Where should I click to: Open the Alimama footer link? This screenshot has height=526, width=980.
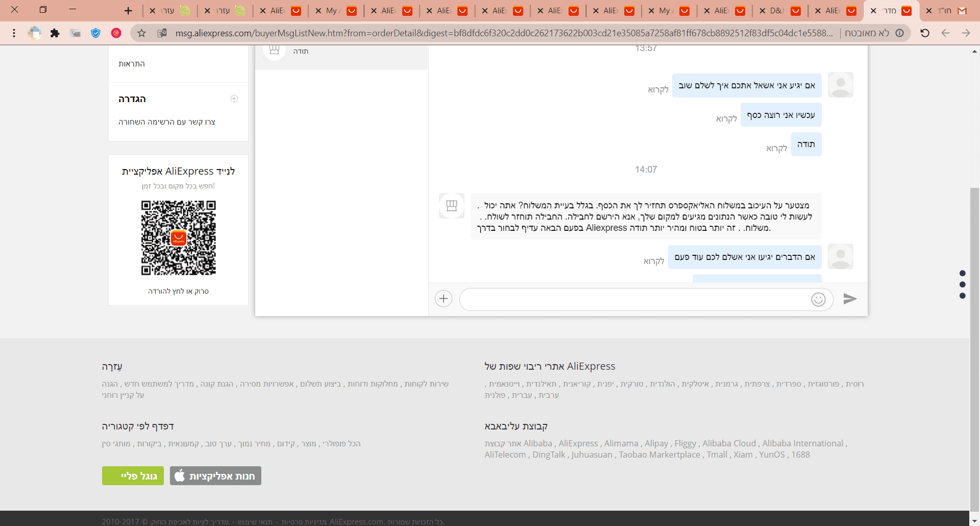(621, 443)
